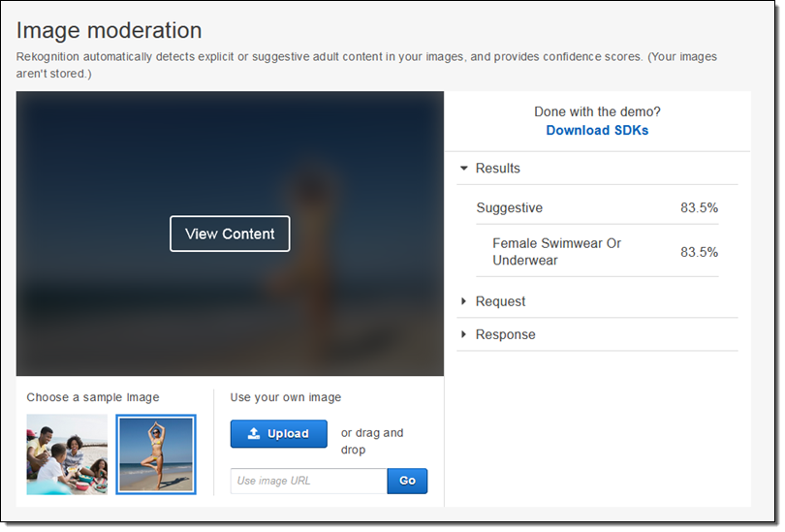Click the Upload button label
The height and width of the screenshot is (532, 785).
click(x=288, y=434)
